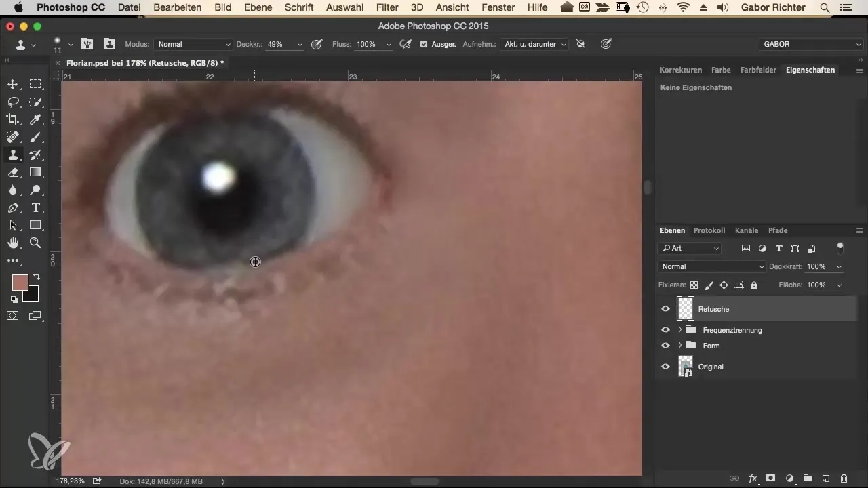
Task: Change the screen mode
Action: pyautogui.click(x=35, y=315)
